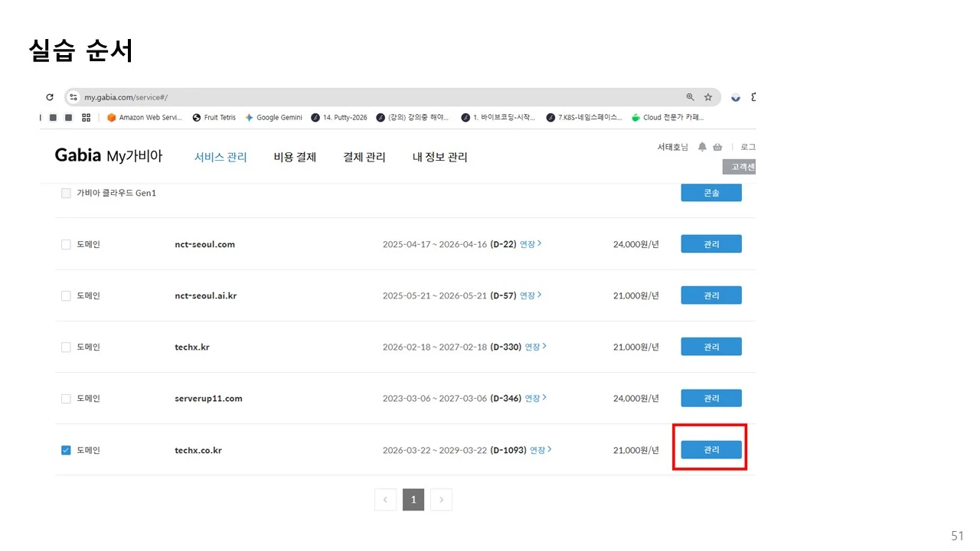Click the blue extension icon right of address bar
980x551 pixels.
click(x=736, y=97)
